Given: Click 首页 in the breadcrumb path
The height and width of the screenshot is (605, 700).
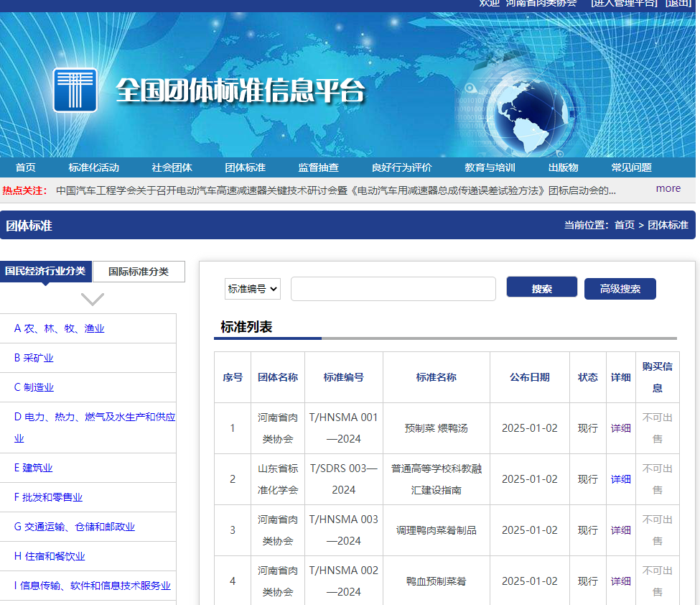Looking at the screenshot, I should pos(624,225).
